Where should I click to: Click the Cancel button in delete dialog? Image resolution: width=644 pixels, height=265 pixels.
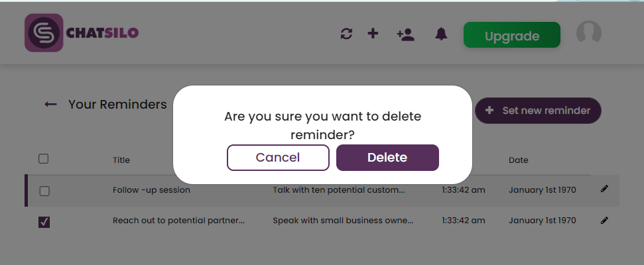point(278,158)
